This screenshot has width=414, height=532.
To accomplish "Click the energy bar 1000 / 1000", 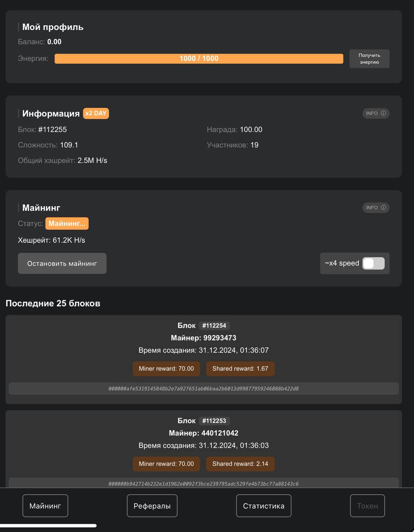I will pos(199,59).
